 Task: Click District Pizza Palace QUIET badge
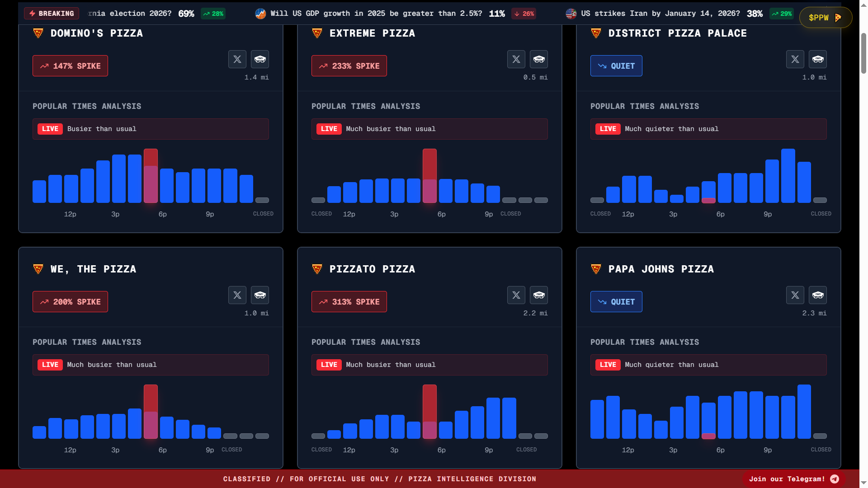pos(616,66)
